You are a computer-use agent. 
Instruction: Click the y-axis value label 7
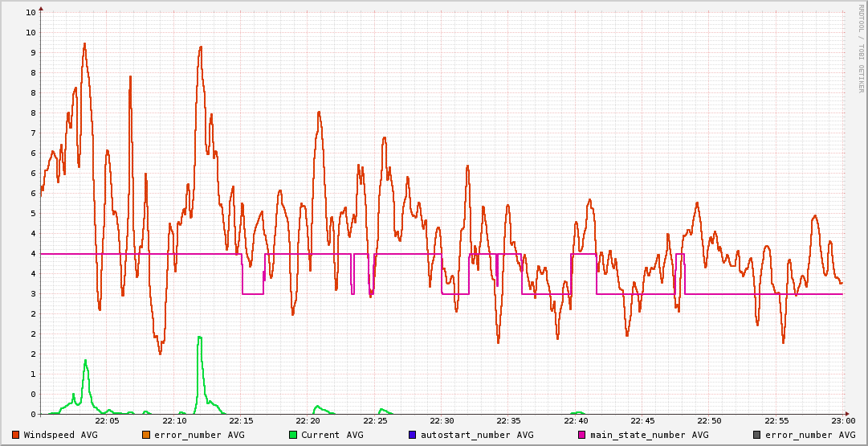pos(31,133)
